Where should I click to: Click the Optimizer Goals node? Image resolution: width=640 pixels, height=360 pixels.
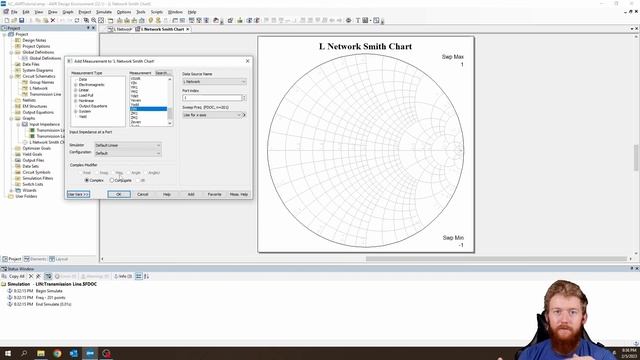coord(36,148)
